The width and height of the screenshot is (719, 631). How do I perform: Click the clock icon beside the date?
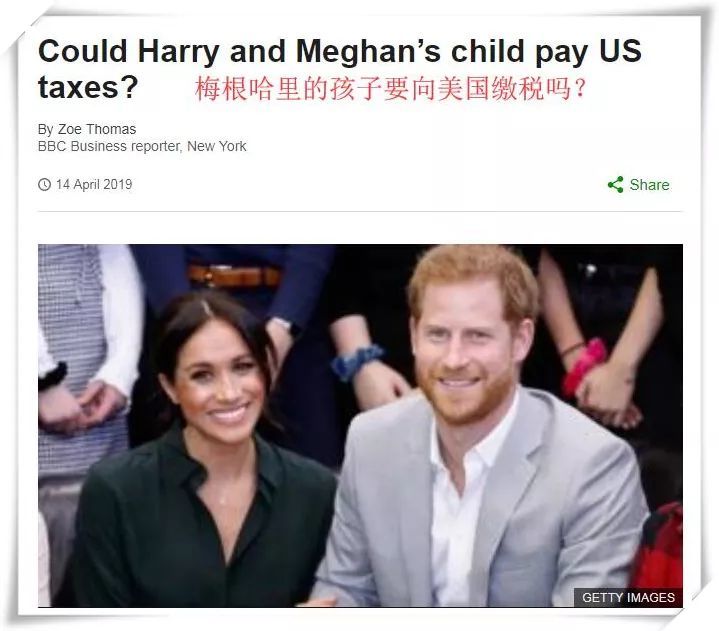coord(44,185)
